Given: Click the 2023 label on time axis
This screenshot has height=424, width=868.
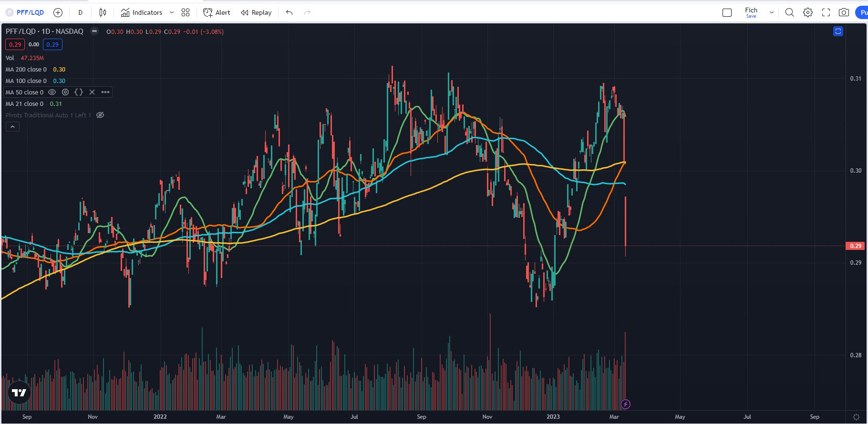Looking at the screenshot, I should pos(553,417).
